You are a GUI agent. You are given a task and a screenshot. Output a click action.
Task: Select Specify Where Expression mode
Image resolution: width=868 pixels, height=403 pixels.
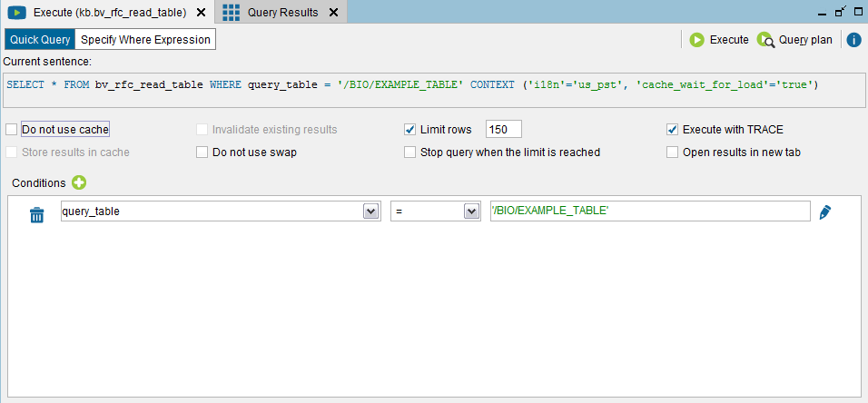[x=145, y=40]
